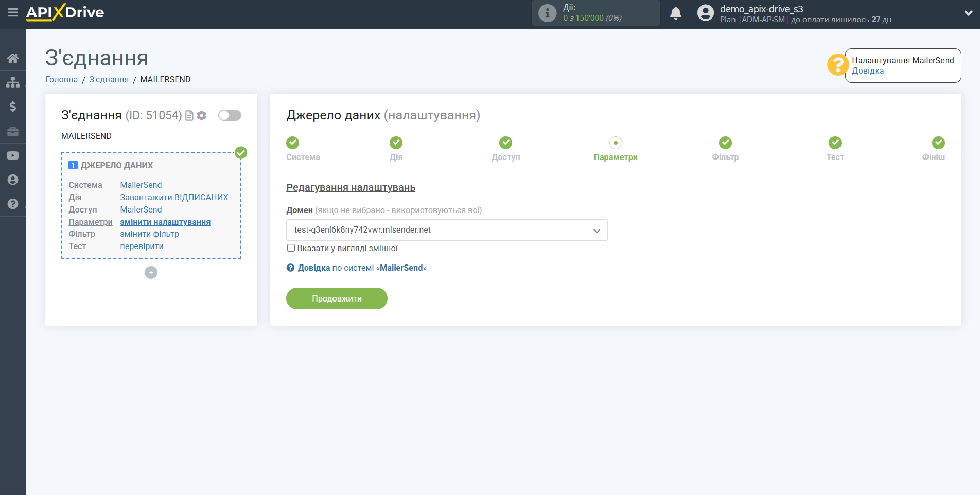Click змінити налаштування link

click(x=165, y=222)
